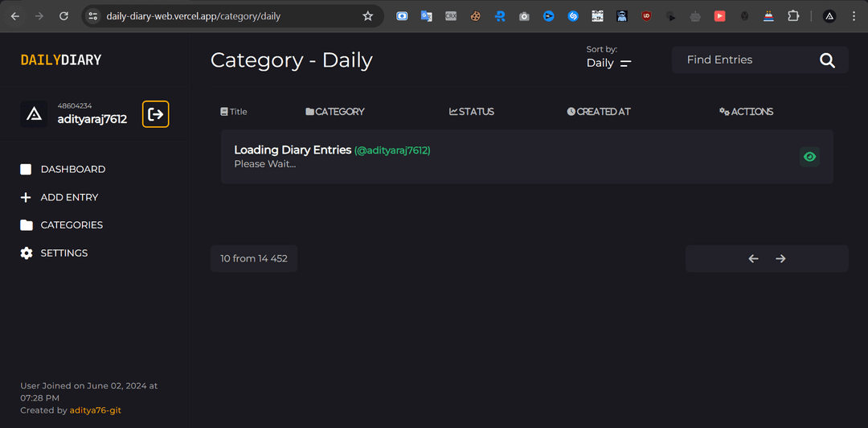Open Chrome's three-dot menu
Viewport: 868px width, 428px height.
click(854, 16)
